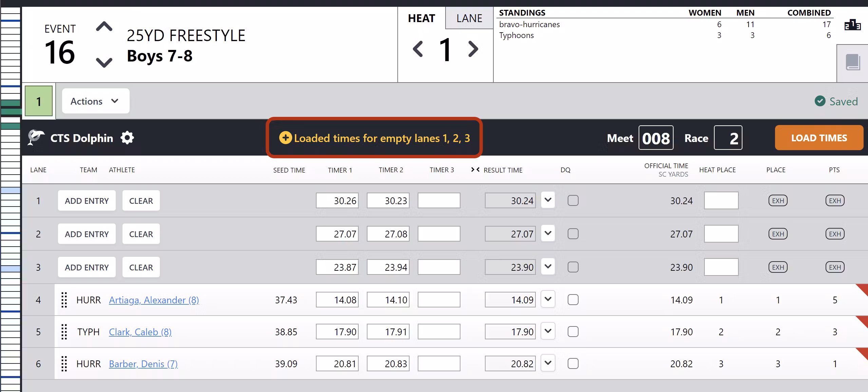Check DQ box for lane 4
The image size is (868, 392).
[573, 300]
